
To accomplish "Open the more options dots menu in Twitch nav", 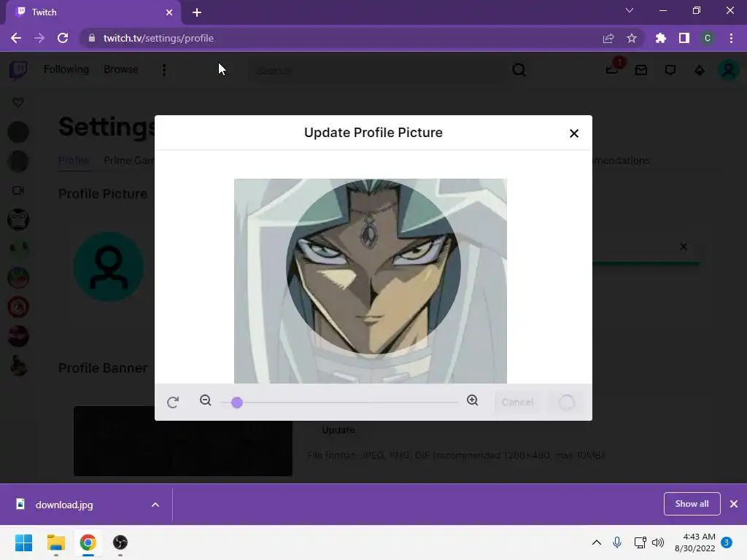I will click(x=164, y=70).
